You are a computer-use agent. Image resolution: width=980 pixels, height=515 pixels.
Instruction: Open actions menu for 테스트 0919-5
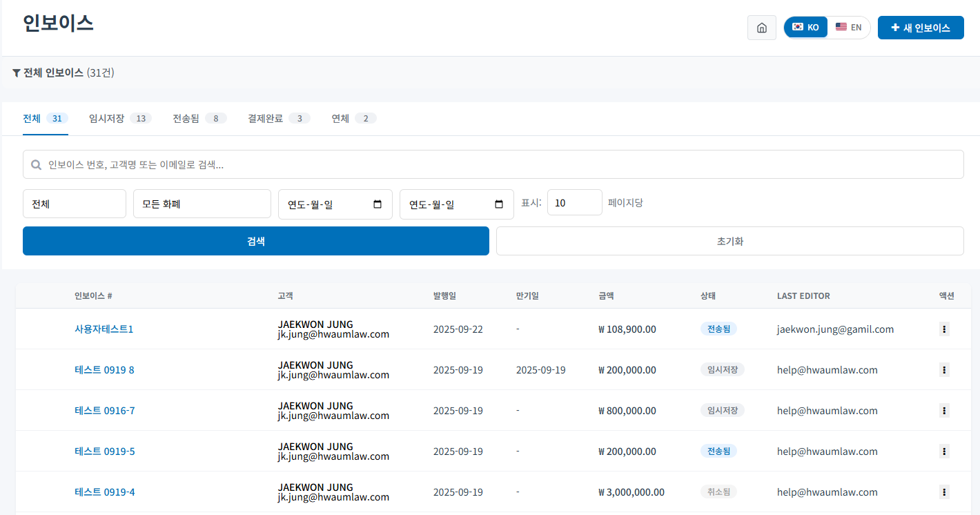point(943,451)
